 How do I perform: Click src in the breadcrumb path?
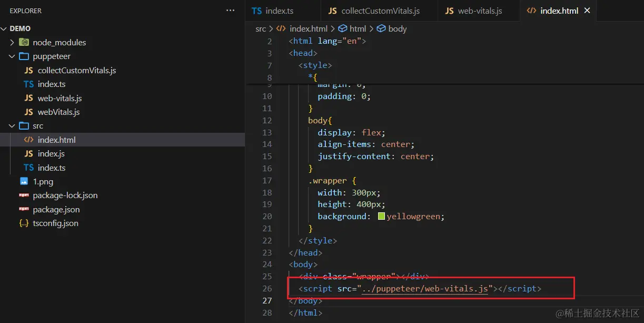tap(261, 29)
